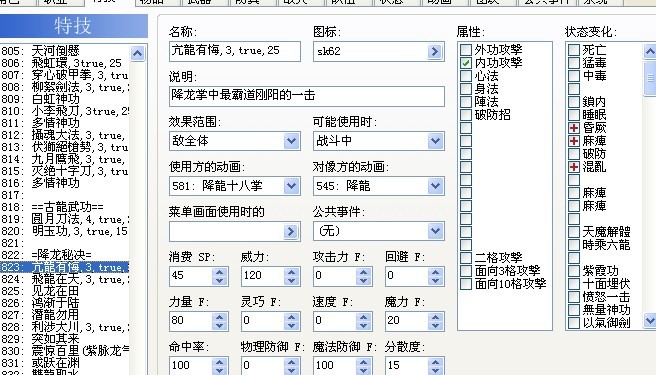656x375 pixels.
Task: Enable 面向3格攻擊 checkbox
Action: click(466, 270)
